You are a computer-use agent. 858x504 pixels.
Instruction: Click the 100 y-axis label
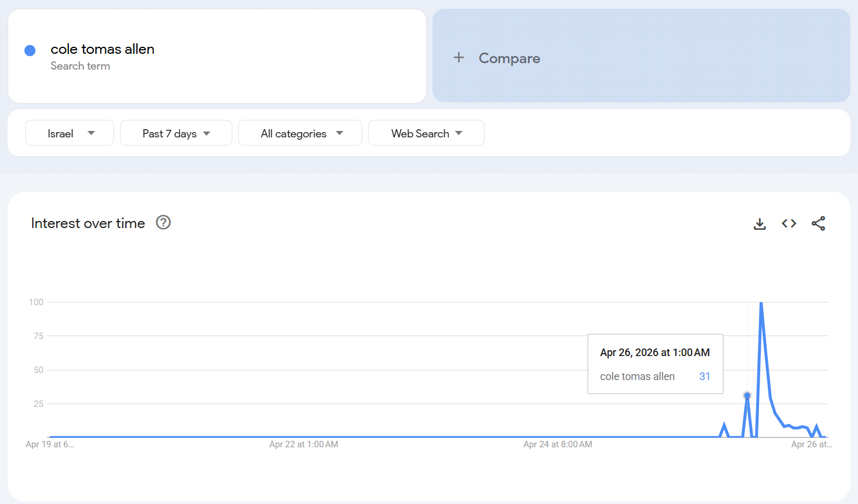36,302
